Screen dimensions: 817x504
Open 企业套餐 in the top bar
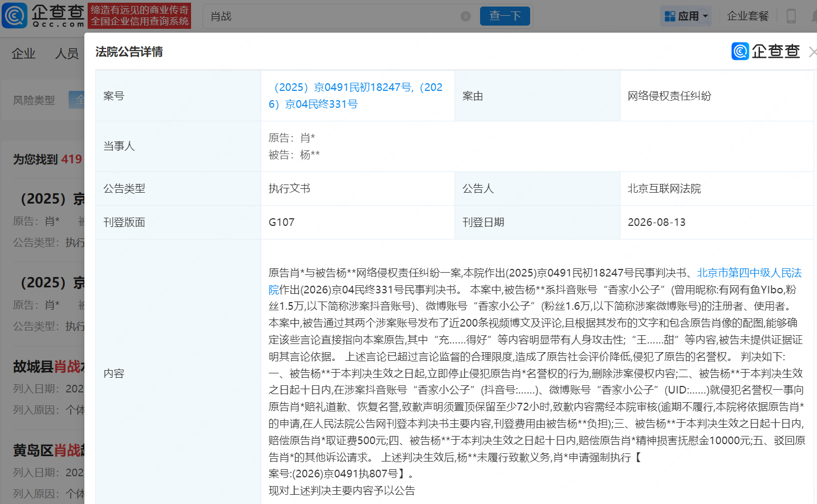748,16
